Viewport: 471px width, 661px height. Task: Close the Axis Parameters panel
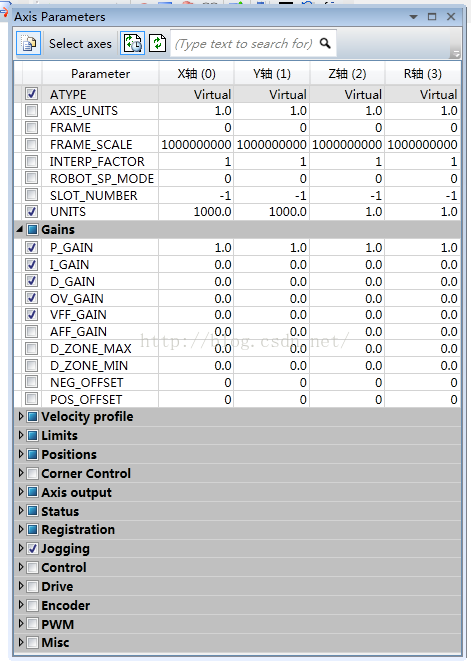point(451,16)
